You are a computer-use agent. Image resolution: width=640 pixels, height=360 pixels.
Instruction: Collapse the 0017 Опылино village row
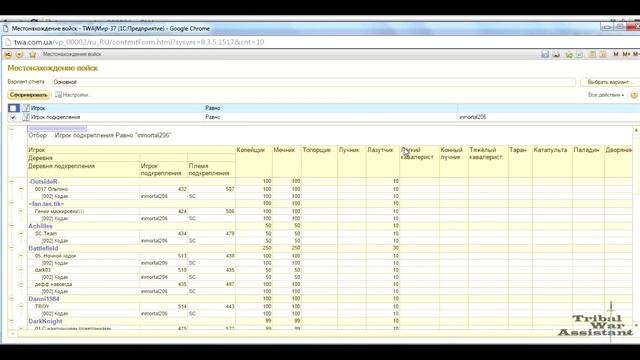tap(21, 189)
